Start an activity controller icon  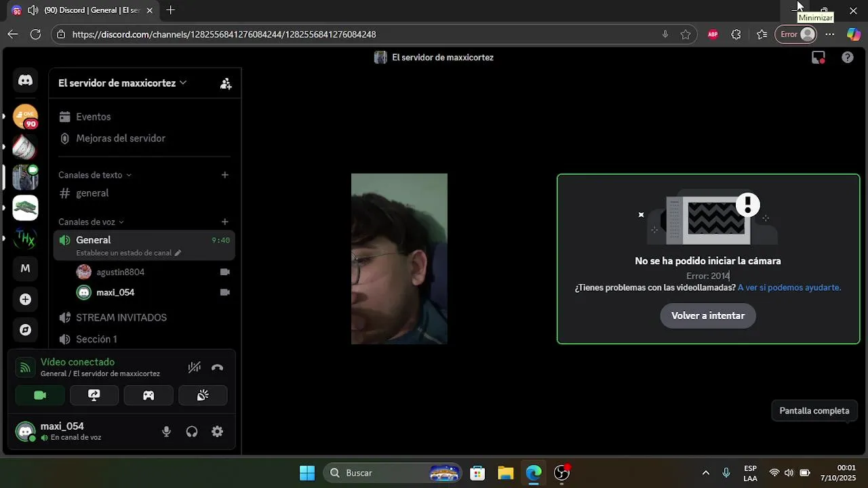click(x=149, y=395)
